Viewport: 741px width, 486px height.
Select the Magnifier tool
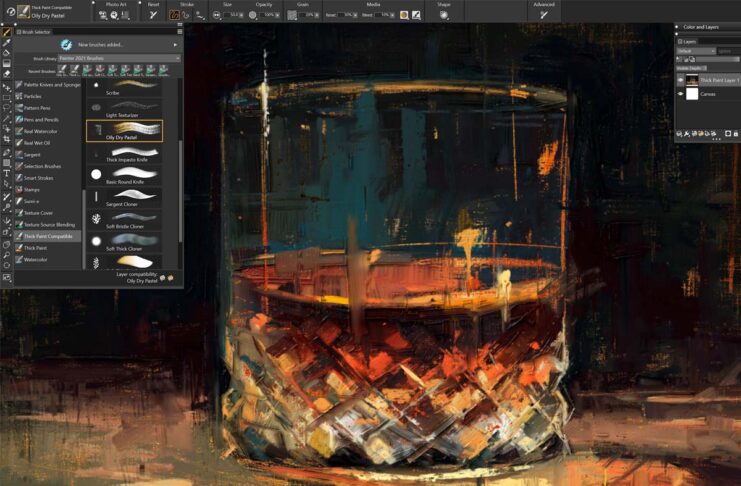pyautogui.click(x=6, y=255)
